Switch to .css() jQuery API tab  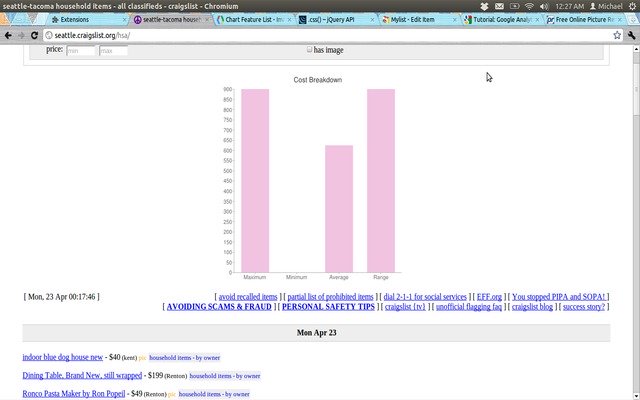click(x=334, y=20)
